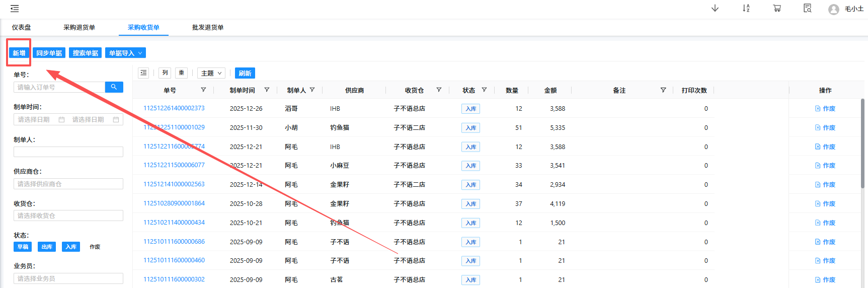Click the blue search magnifier button
This screenshot has width=868, height=288.
pyautogui.click(x=114, y=87)
